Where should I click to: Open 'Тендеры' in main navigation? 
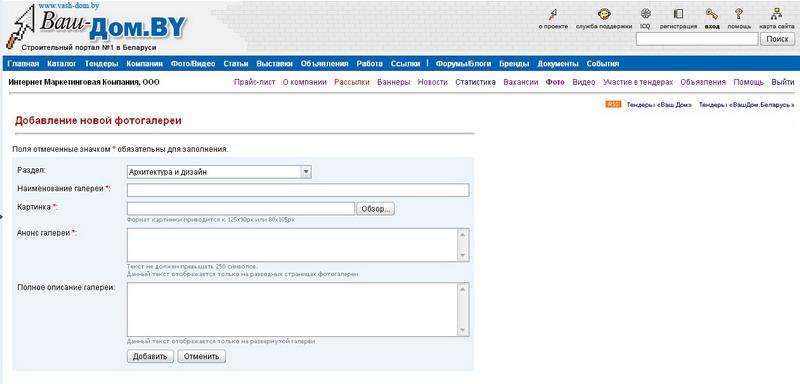click(x=102, y=64)
